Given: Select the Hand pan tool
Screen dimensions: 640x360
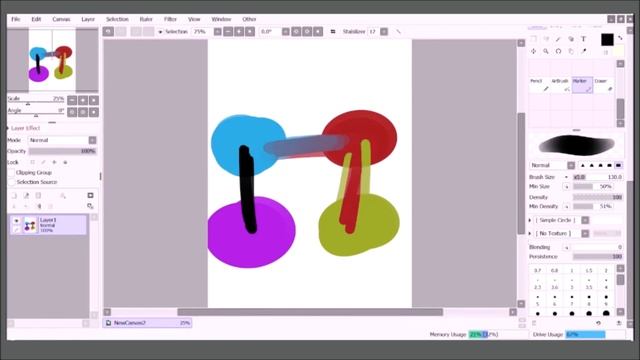Looking at the screenshot, I should 571,51.
